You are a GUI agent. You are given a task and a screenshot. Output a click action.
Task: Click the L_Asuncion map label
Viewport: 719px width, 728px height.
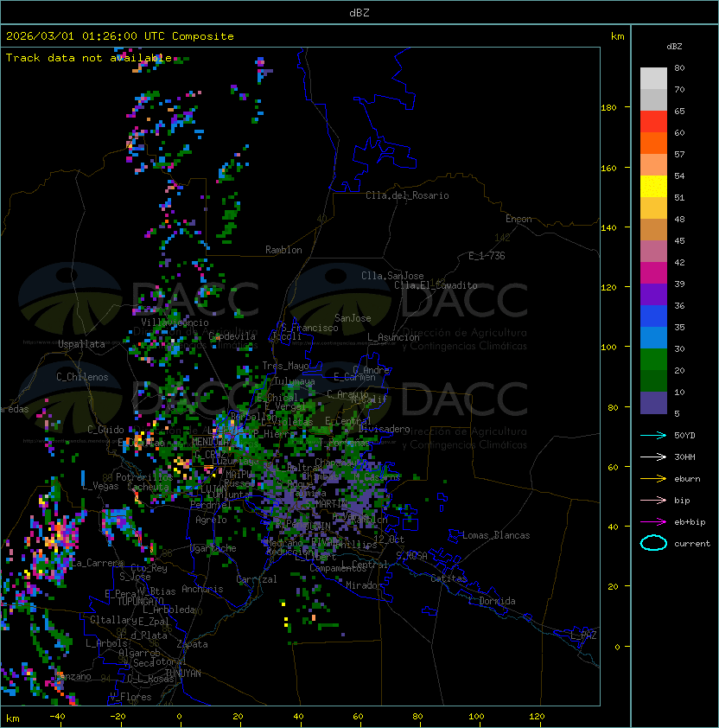[x=393, y=337]
